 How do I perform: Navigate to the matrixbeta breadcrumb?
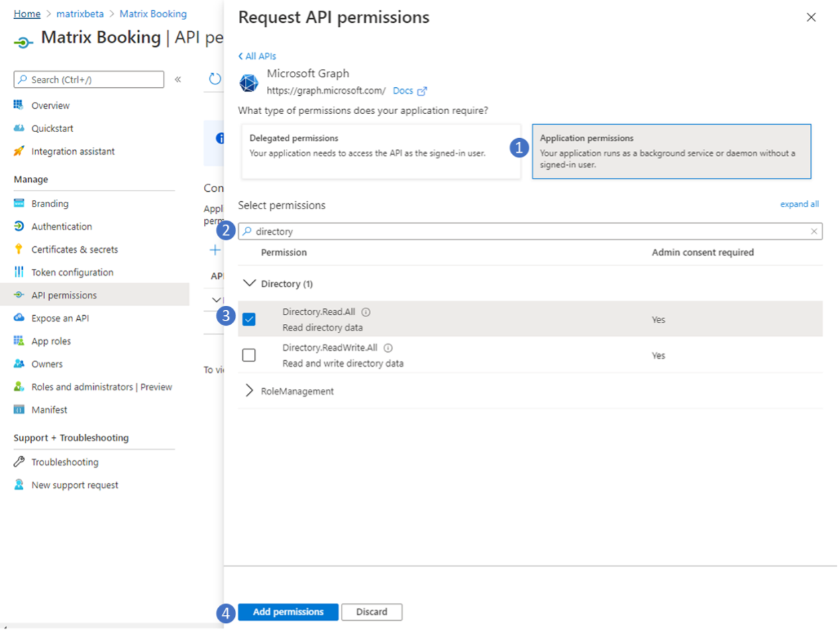[x=79, y=13]
